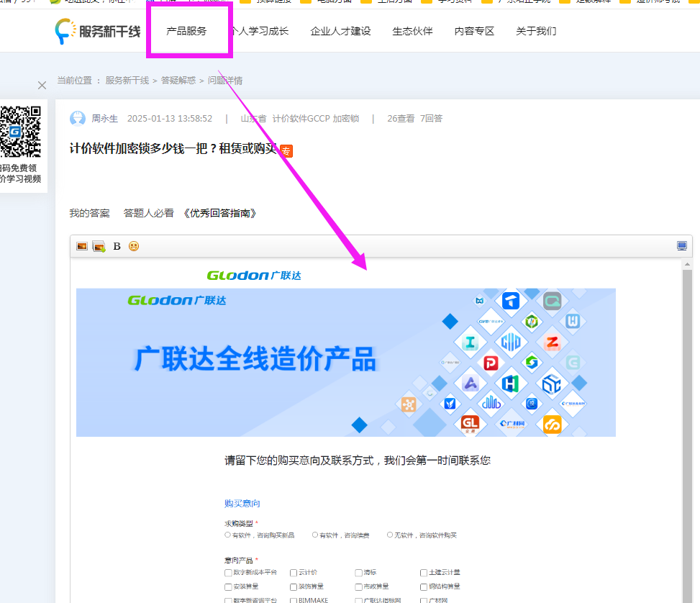Check the 安装算量 checkbox

point(228,587)
